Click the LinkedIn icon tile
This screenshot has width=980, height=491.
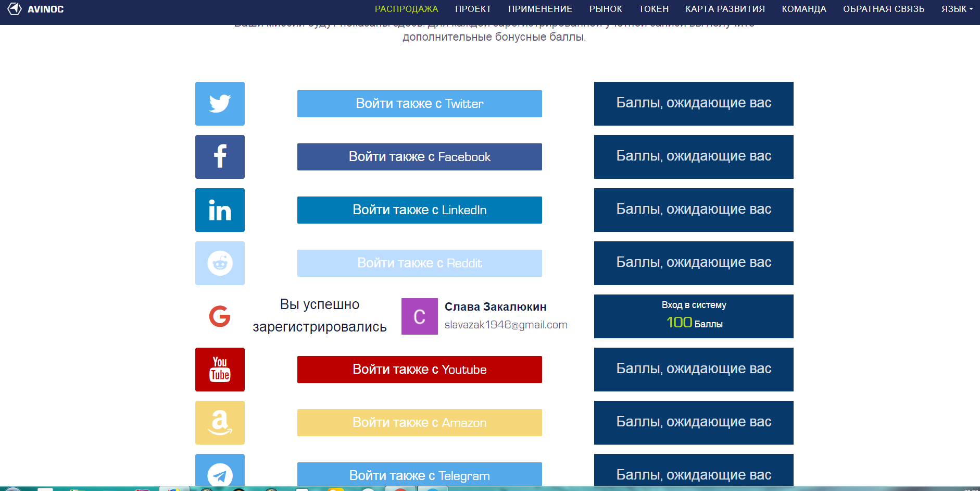coord(220,210)
